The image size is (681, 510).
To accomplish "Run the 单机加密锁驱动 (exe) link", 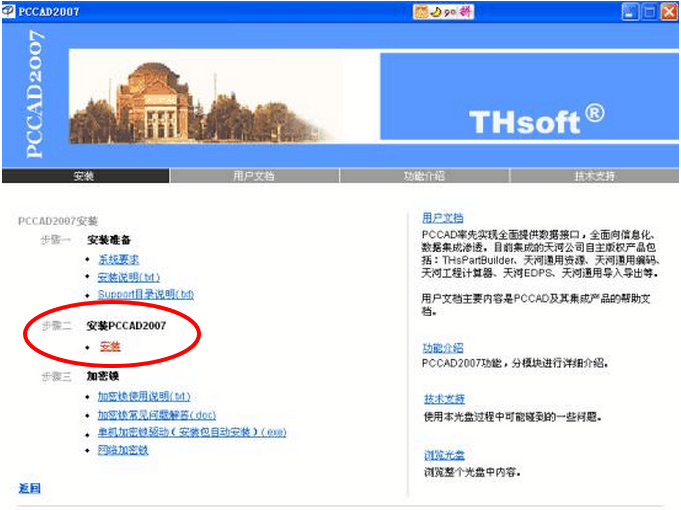I will (192, 432).
